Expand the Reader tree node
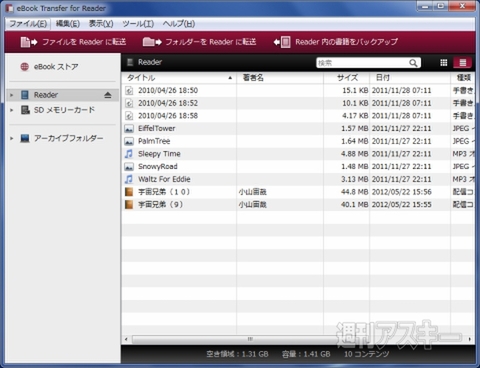The image size is (480, 368). (12, 95)
